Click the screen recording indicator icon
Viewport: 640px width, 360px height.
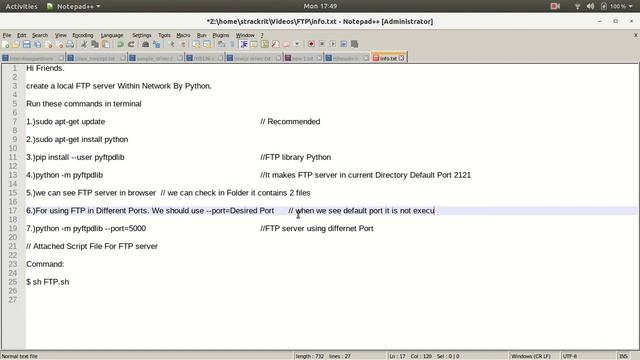coord(555,6)
